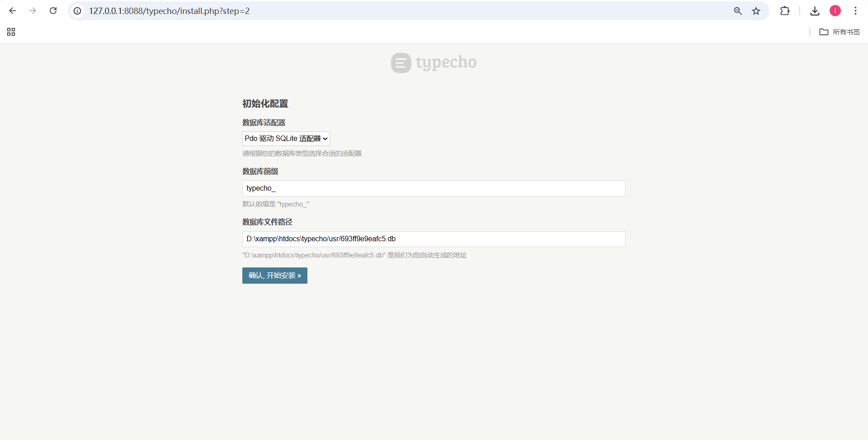
Task: Bookmark this page with star icon
Action: 756,11
